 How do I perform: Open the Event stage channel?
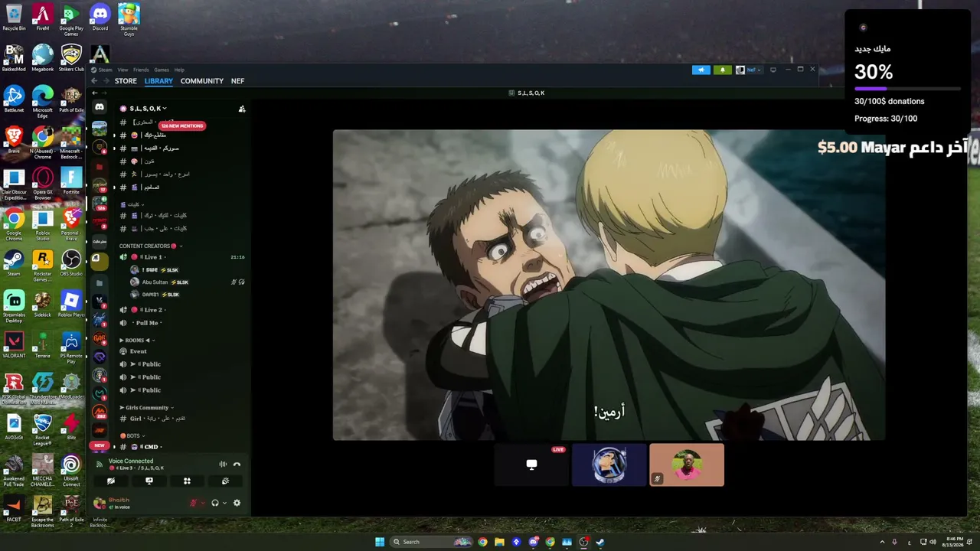pos(181,351)
